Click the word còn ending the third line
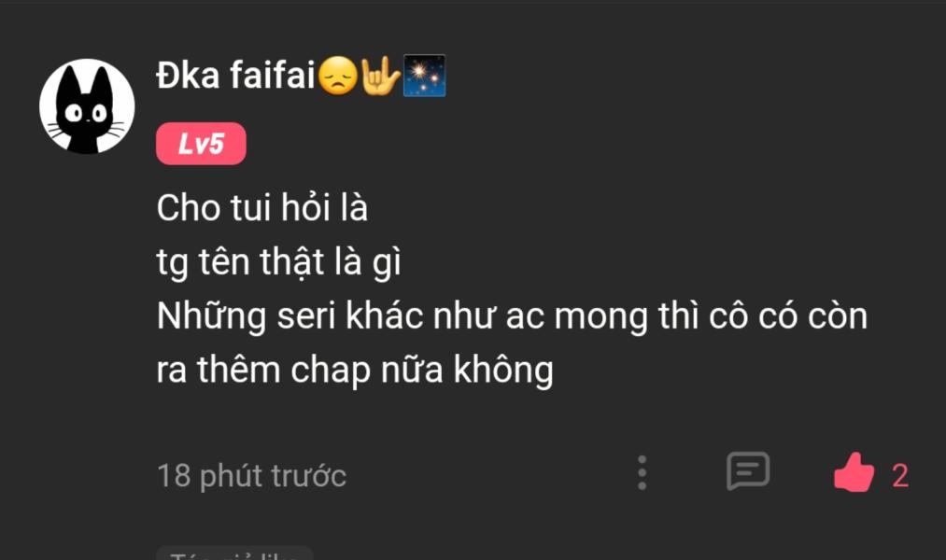 coord(838,316)
